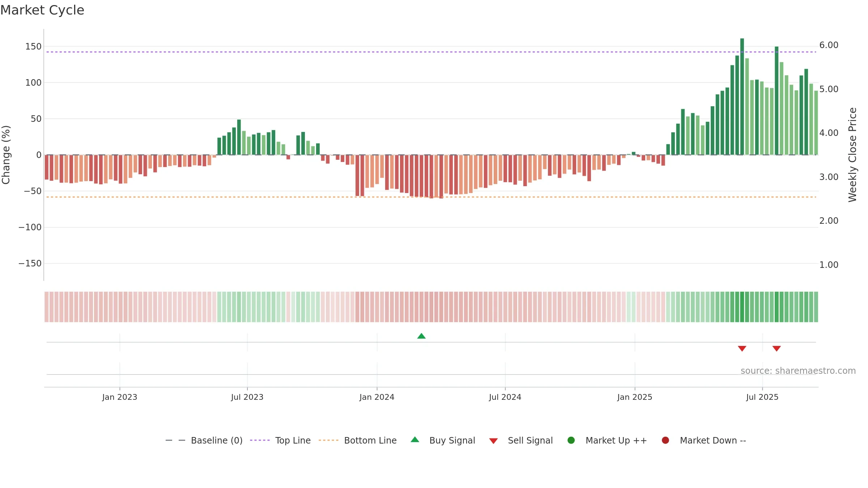Click the green triangle icon in legend
Viewport: 868px width, 488px height.
415,440
